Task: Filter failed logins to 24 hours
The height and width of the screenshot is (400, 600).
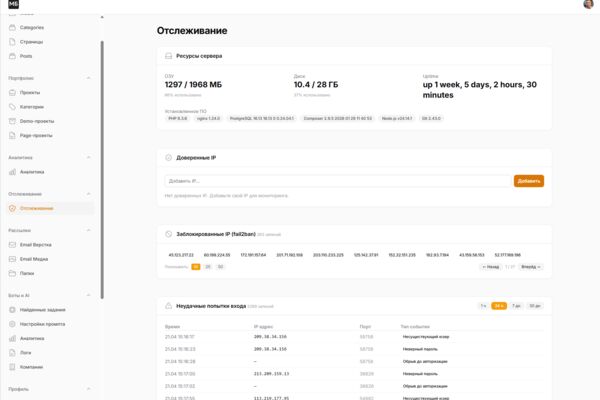Action: pos(499,306)
